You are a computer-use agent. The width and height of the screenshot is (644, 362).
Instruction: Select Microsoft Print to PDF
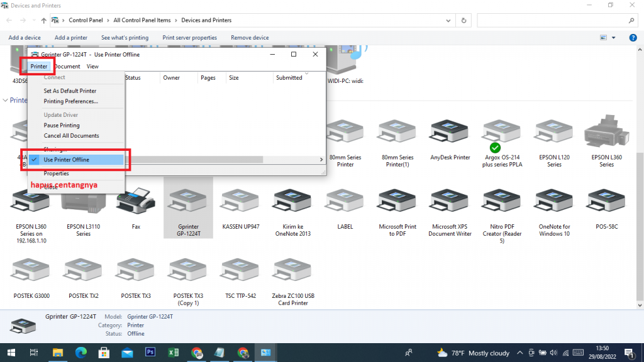tap(397, 212)
